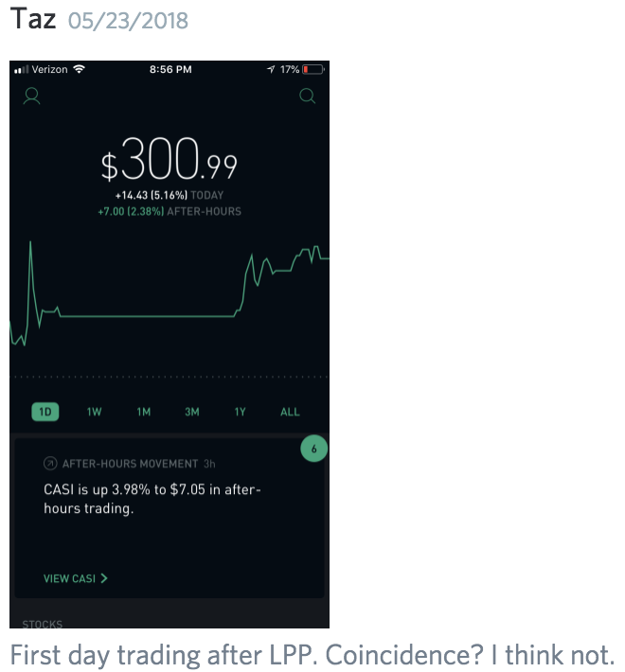
Task: Tap the battery indicator in status bar
Action: pos(314,70)
